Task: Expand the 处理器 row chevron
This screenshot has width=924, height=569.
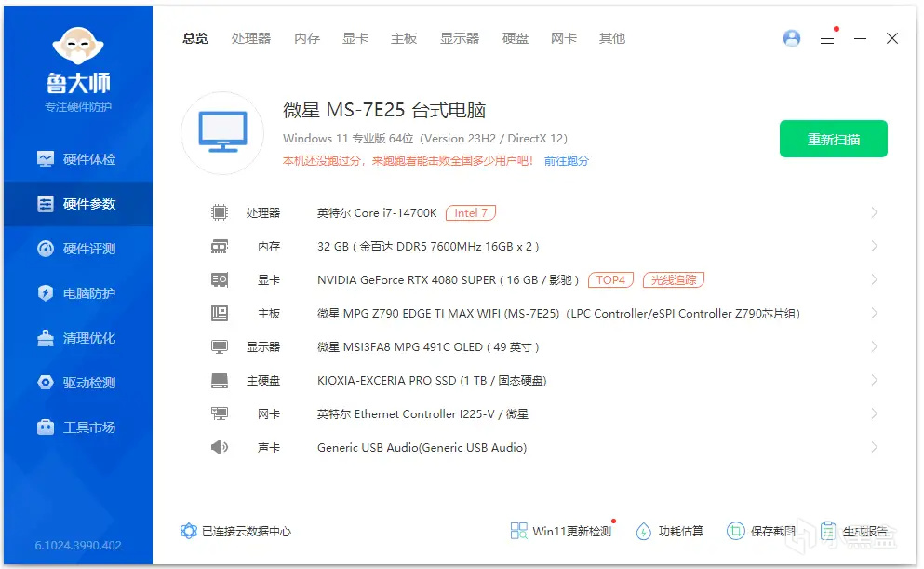Action: [874, 212]
